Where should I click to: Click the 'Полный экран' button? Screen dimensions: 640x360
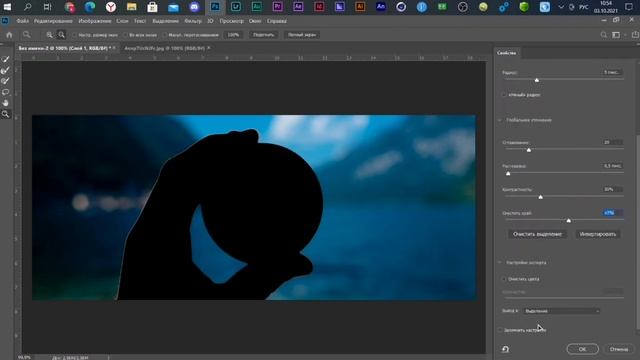click(302, 35)
